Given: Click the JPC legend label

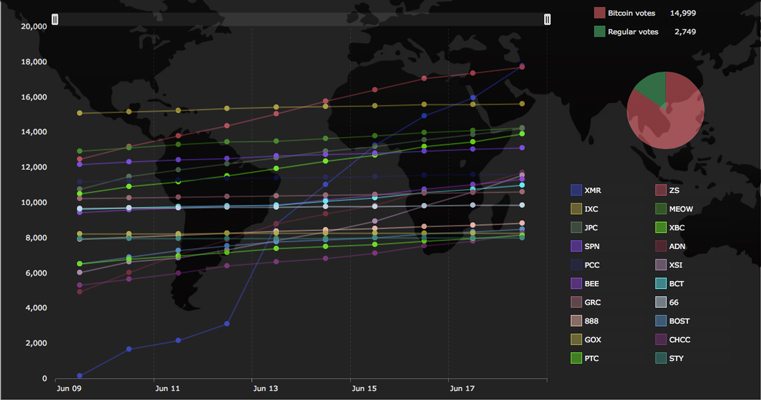Looking at the screenshot, I should [591, 228].
